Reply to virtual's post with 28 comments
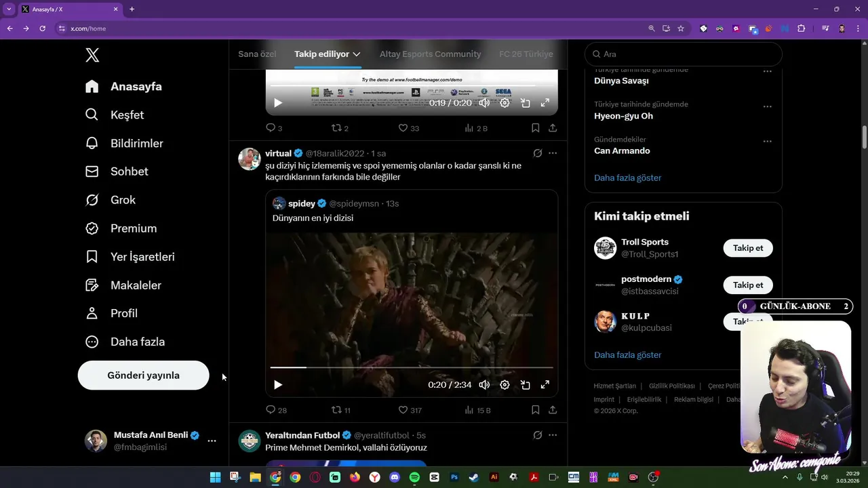The height and width of the screenshot is (488, 868). 276,410
